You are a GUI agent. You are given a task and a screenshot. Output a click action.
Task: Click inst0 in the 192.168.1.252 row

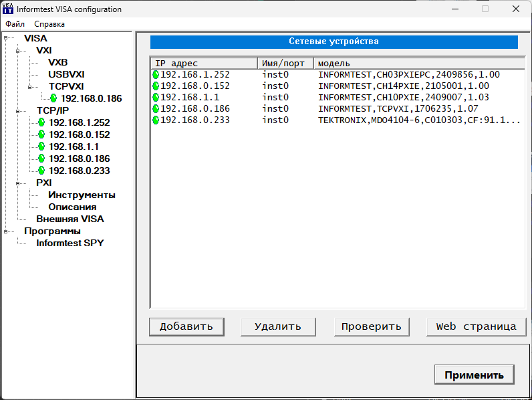tap(275, 75)
